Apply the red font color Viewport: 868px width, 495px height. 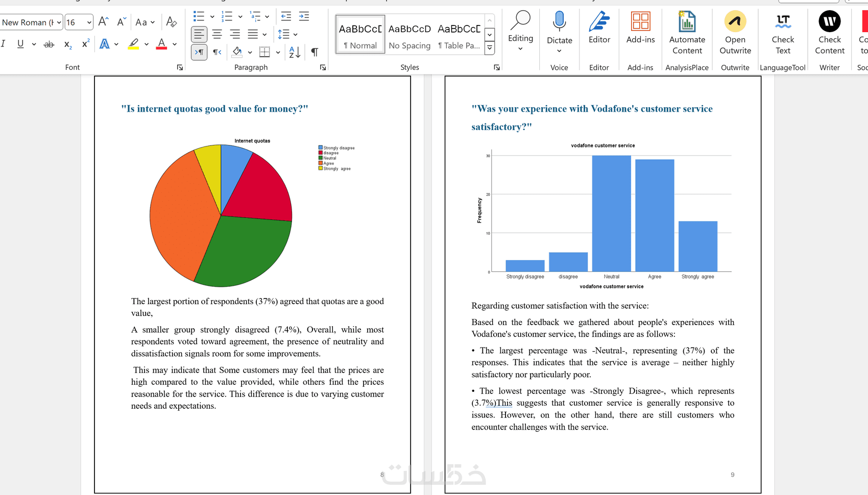(162, 44)
